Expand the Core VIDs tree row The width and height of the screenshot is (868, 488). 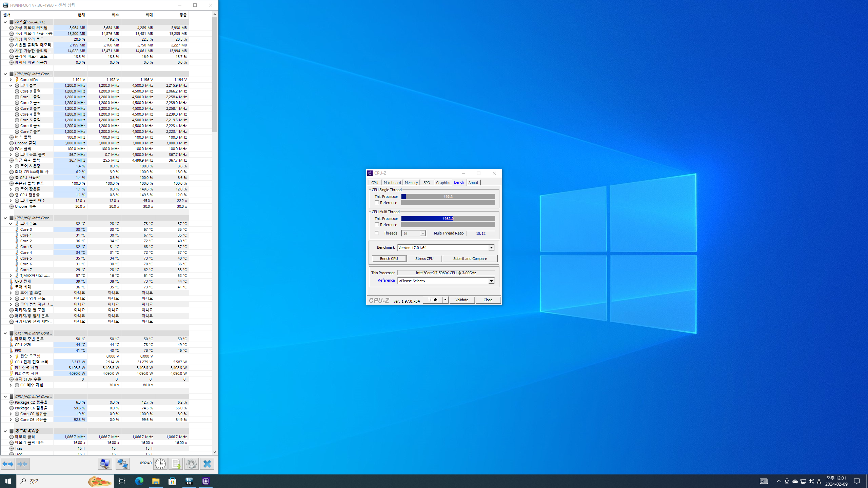pyautogui.click(x=11, y=80)
